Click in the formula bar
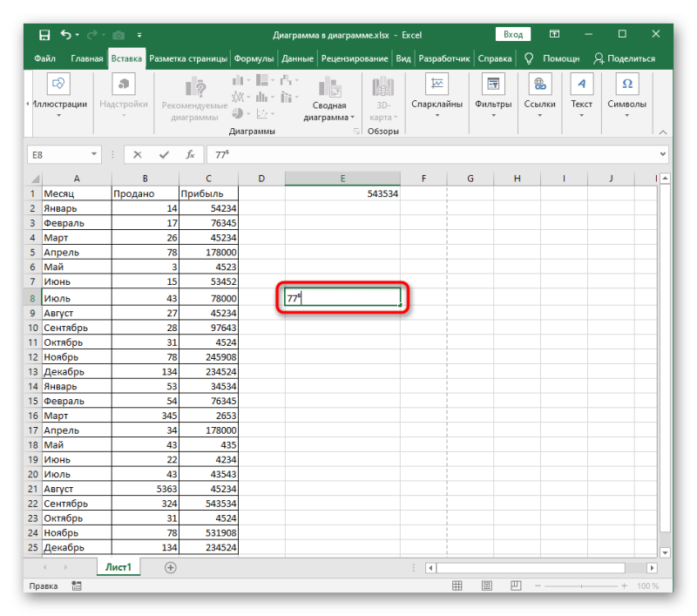Viewport: 697px width, 616px height. [432, 155]
